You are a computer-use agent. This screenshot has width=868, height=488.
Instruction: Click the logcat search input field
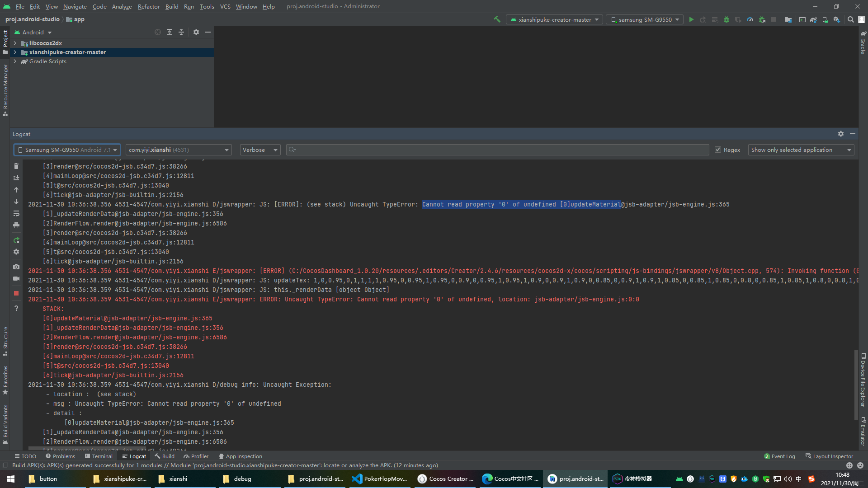(497, 150)
